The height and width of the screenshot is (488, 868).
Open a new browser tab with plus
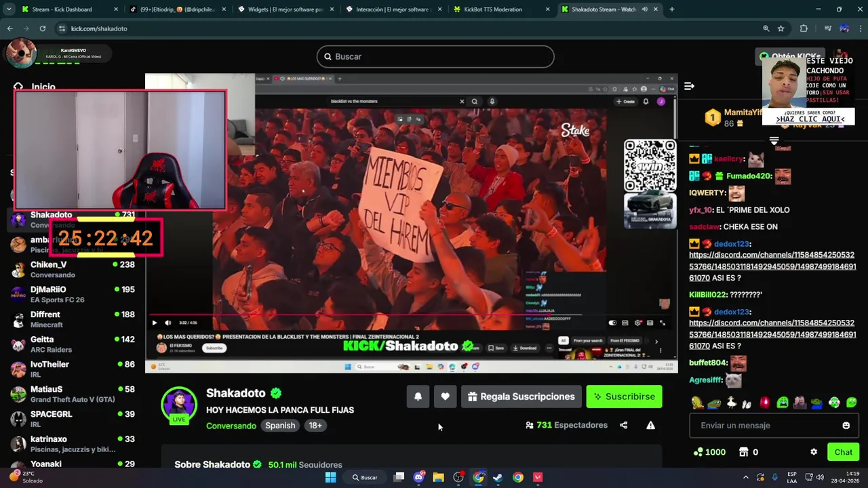[672, 9]
